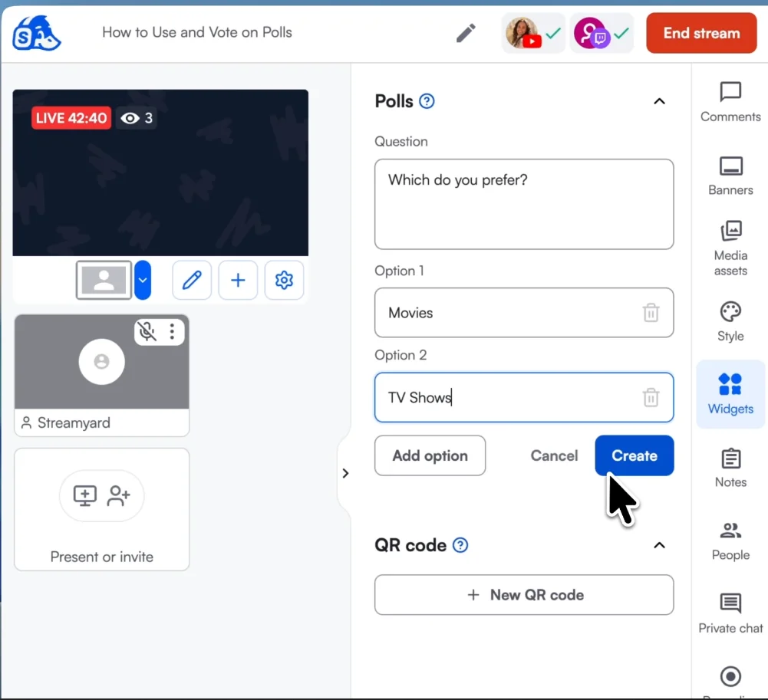Viewport: 768px width, 700px height.
Task: Collapse the side panel with arrow
Action: coord(345,473)
